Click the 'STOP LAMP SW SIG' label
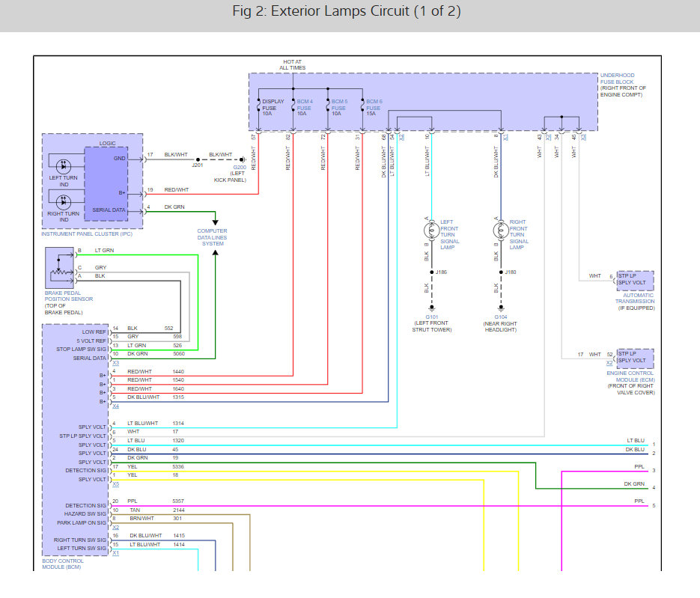The image size is (700, 598). pyautogui.click(x=82, y=349)
